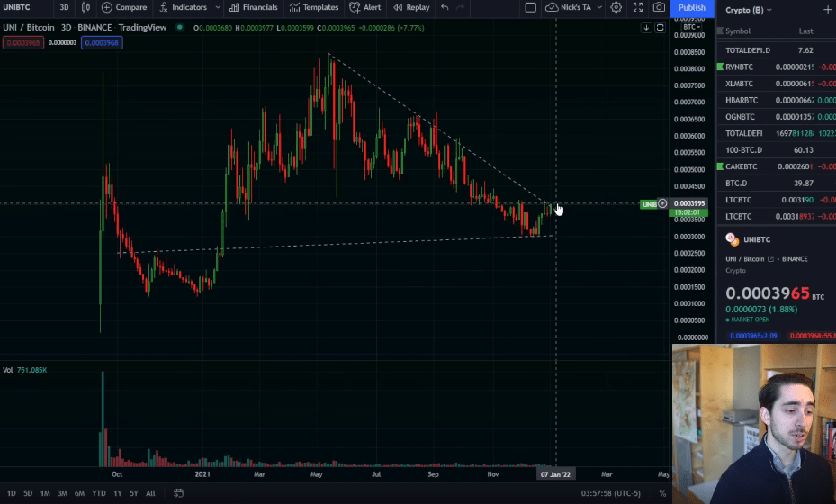The width and height of the screenshot is (836, 504).
Task: Click the undo arrow
Action: click(x=445, y=7)
